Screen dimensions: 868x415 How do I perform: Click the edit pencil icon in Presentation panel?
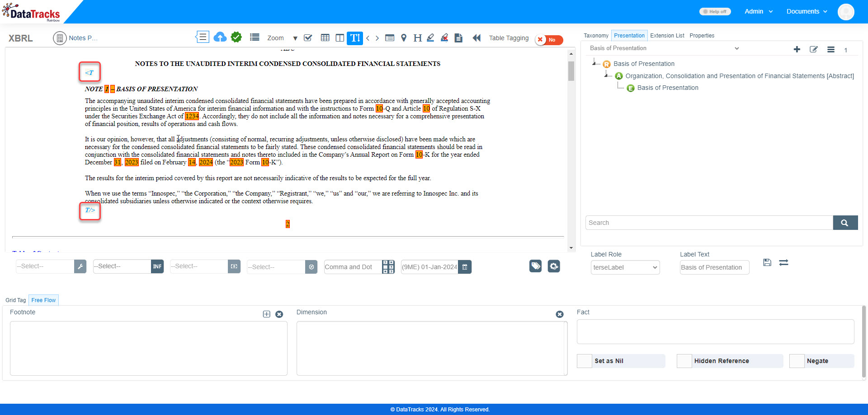pos(814,49)
